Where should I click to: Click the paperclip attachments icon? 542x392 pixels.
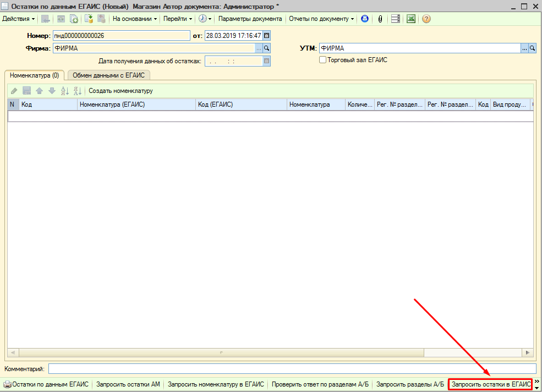380,19
